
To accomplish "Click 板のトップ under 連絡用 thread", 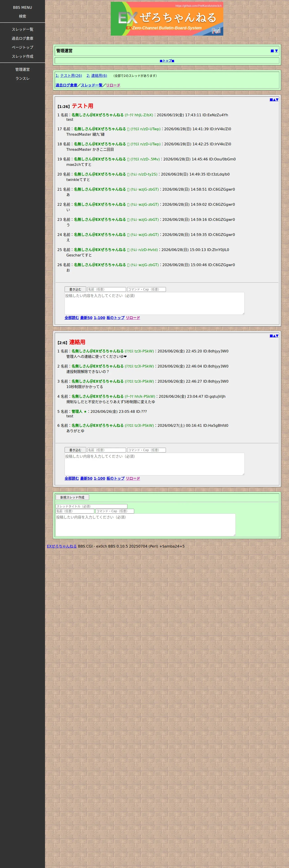I will pos(115,478).
